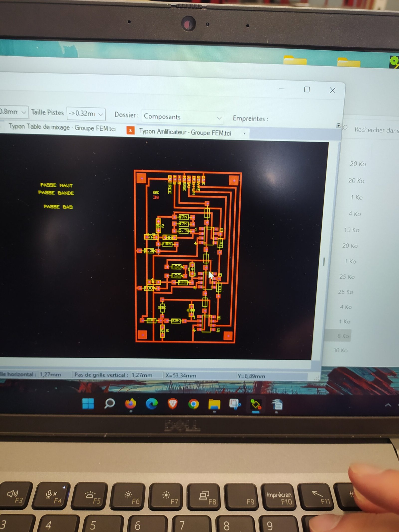Viewport: 399px width, 532px height.
Task: Open taskbar search magnifier
Action: click(109, 403)
